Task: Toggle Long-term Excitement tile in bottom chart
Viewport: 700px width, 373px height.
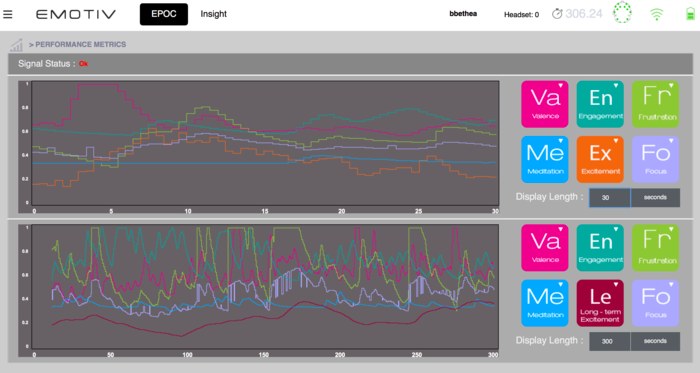Action: tap(600, 303)
